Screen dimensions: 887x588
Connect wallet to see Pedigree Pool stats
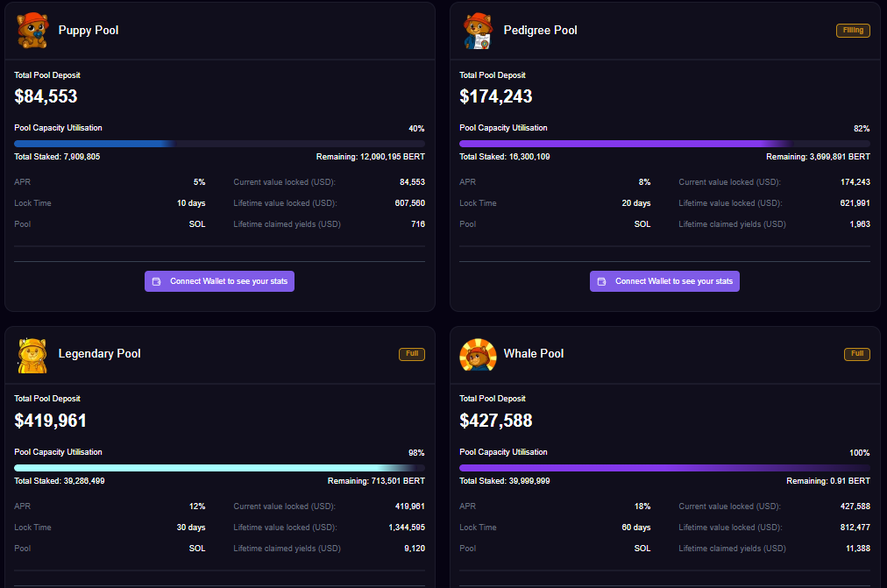tap(664, 281)
